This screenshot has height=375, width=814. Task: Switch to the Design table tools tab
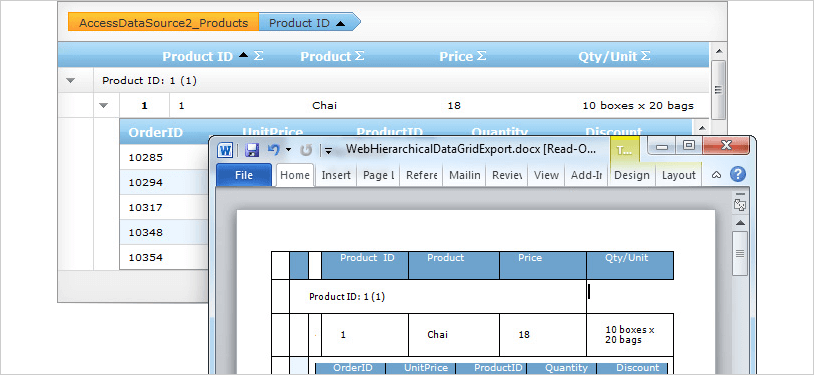click(631, 175)
